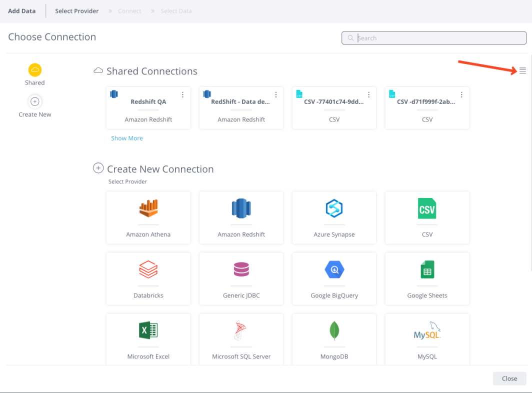Choose the Microsoft Excel provider icon

click(148, 330)
